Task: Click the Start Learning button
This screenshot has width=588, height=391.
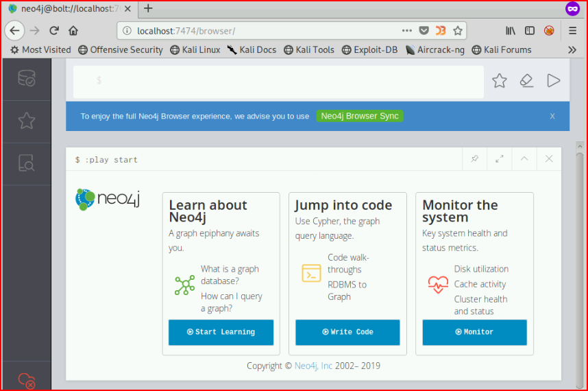Action: [x=221, y=332]
